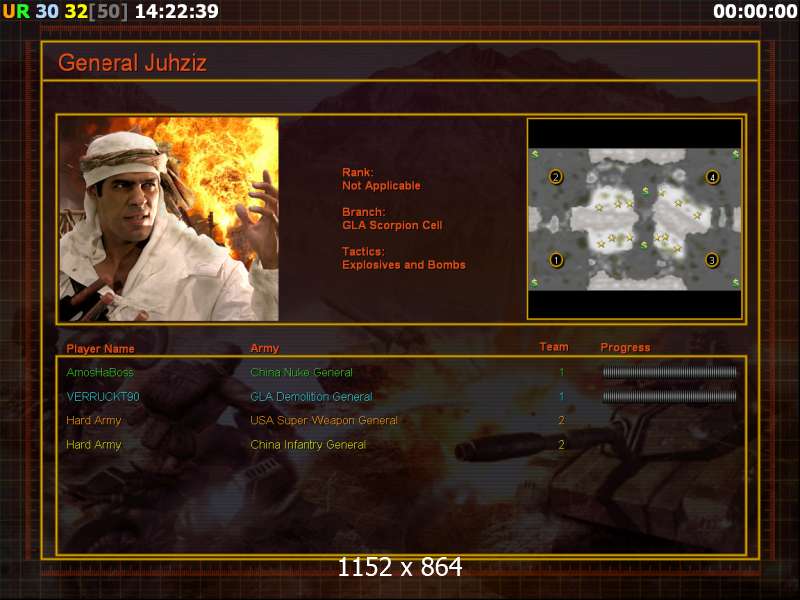Click the 14:22:39 clock overlay
This screenshot has height=600, width=800.
pyautogui.click(x=177, y=11)
